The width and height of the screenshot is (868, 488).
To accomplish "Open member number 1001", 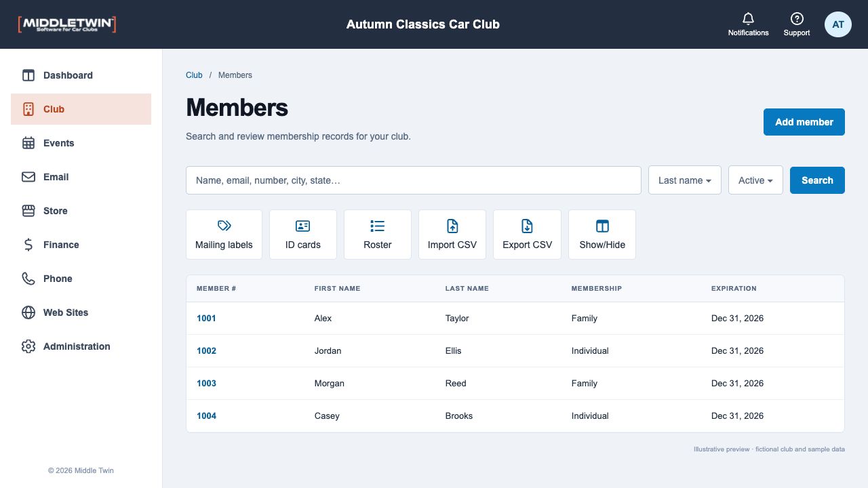I will tap(206, 318).
